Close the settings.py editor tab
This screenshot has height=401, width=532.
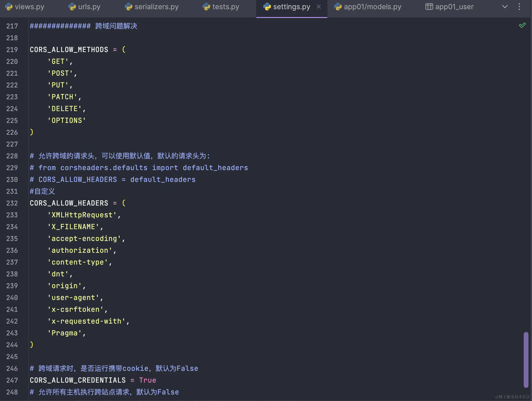[319, 7]
